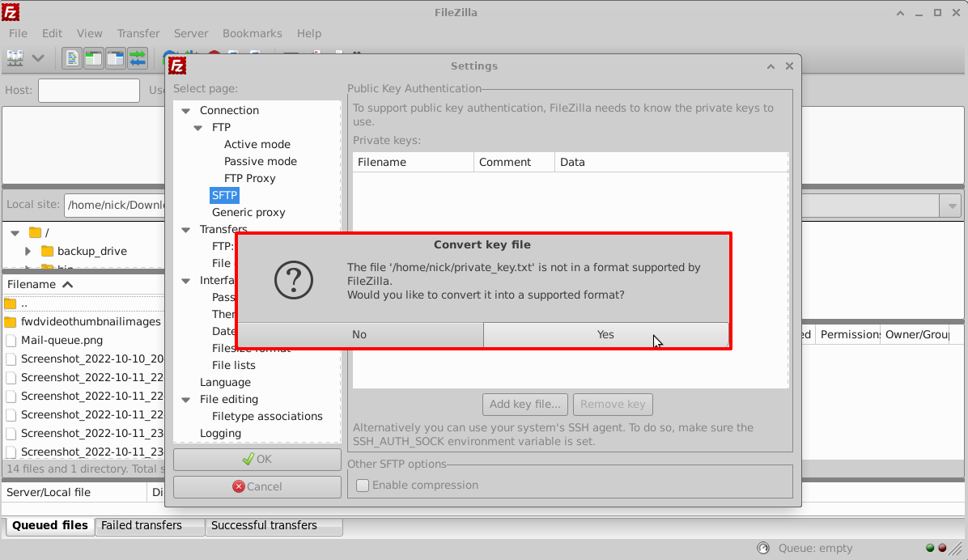This screenshot has height=560, width=968.
Task: Select the SFTP settings page
Action: tap(224, 196)
